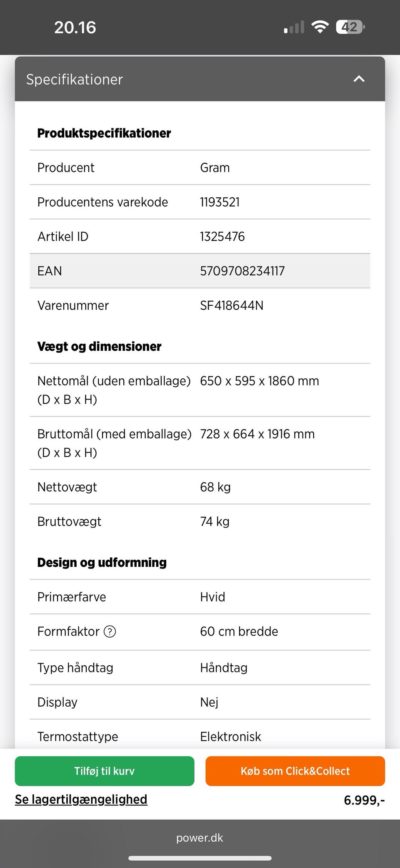The height and width of the screenshot is (868, 400).
Task: Collapse the Specifikationer section chevron
Action: click(359, 79)
